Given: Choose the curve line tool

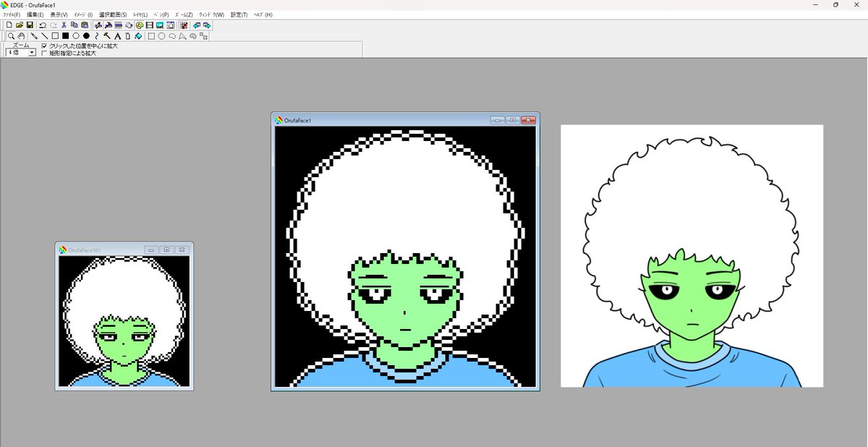Looking at the screenshot, I should 96,36.
